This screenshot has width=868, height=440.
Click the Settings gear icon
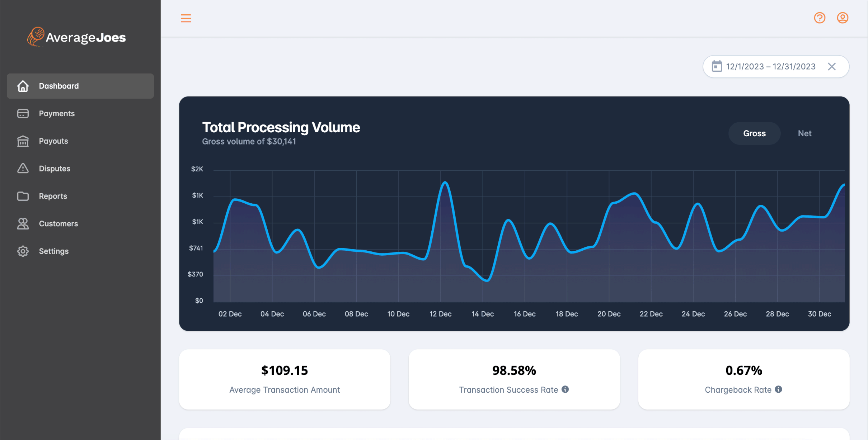tap(23, 251)
